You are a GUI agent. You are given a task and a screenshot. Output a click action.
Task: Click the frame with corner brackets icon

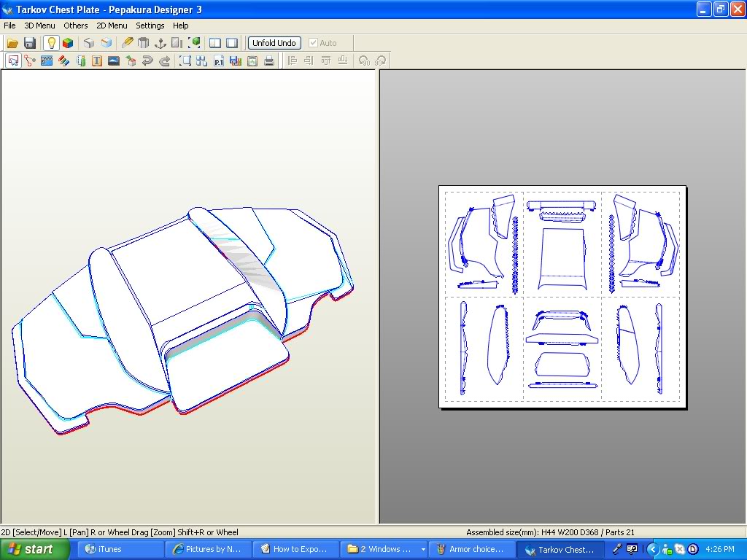(185, 61)
